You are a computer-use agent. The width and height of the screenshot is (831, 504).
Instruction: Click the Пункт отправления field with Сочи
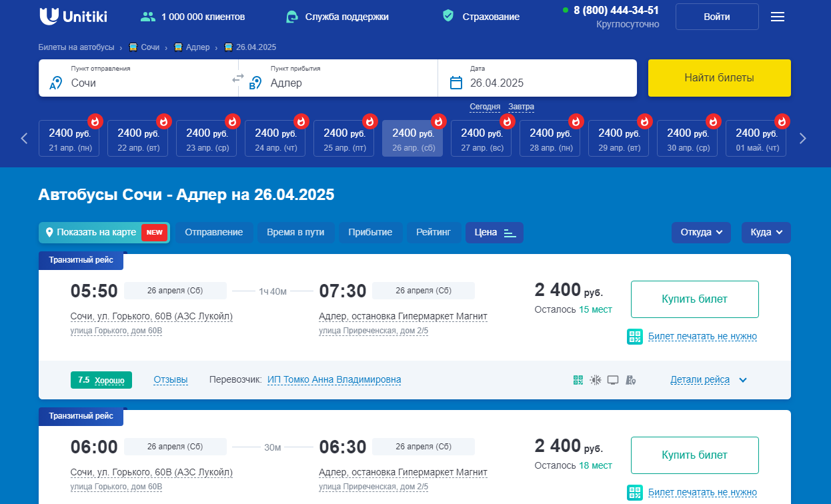point(138,78)
